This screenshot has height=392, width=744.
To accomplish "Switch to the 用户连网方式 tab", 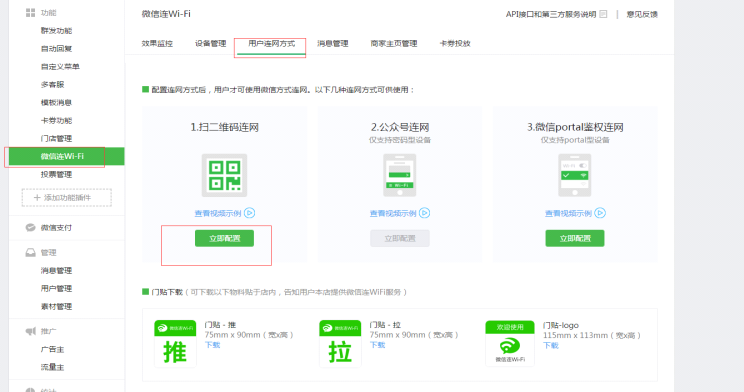I will tap(271, 44).
